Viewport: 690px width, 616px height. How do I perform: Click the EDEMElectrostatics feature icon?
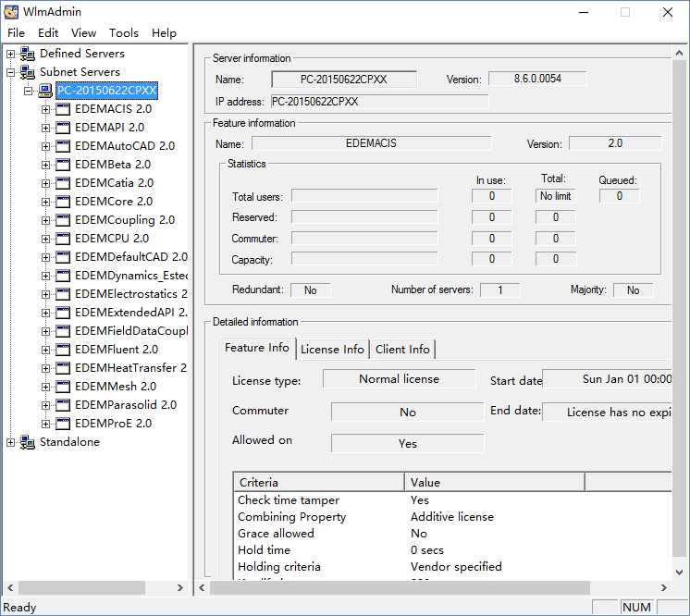tap(63, 294)
